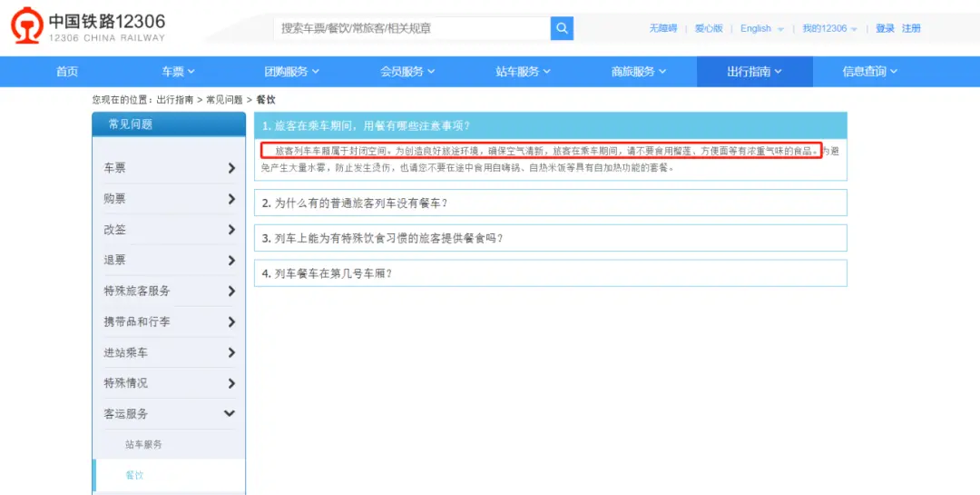Select the 站车服务 sidebar sub-item
This screenshot has width=980, height=495.
point(143,445)
